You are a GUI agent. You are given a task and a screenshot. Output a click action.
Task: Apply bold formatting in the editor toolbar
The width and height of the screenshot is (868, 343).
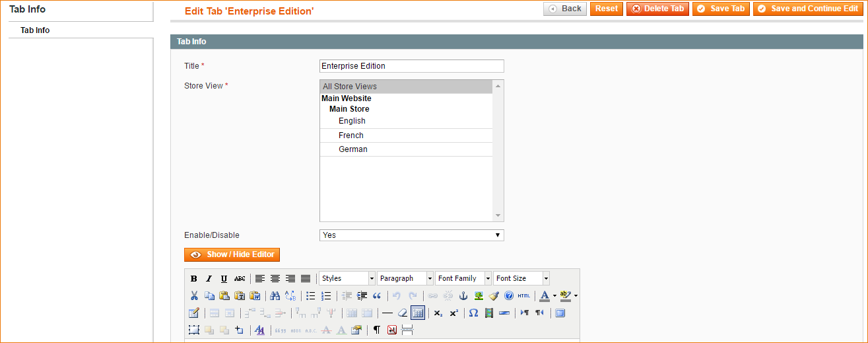coord(194,279)
